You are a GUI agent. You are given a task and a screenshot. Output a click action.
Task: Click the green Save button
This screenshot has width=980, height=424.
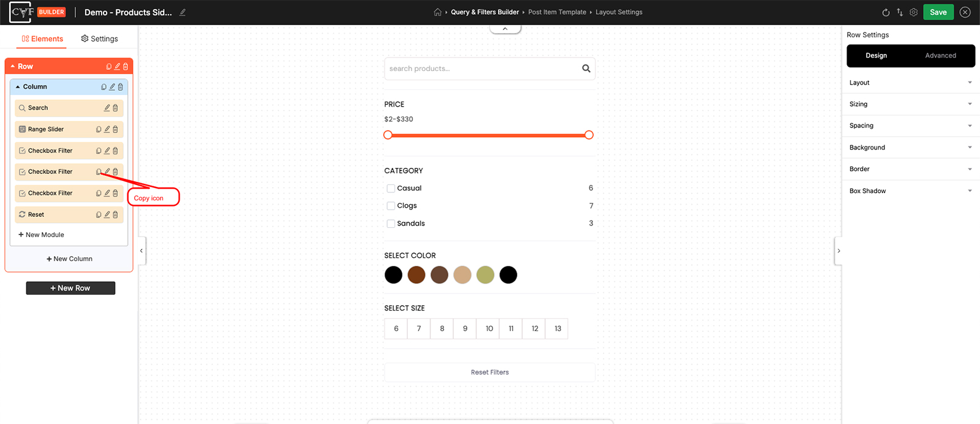938,12
